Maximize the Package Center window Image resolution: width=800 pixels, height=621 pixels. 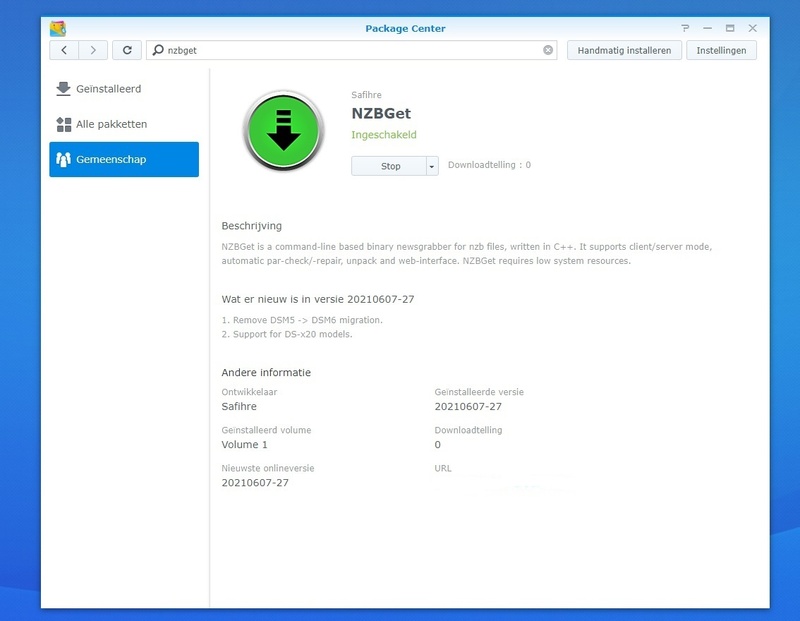tap(730, 28)
